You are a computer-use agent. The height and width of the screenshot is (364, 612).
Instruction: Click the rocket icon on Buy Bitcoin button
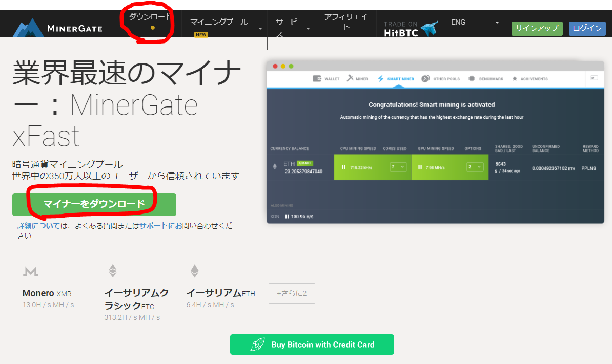pyautogui.click(x=258, y=345)
